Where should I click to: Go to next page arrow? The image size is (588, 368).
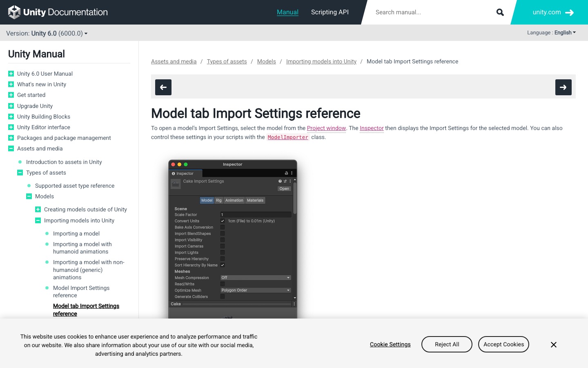[x=563, y=87]
